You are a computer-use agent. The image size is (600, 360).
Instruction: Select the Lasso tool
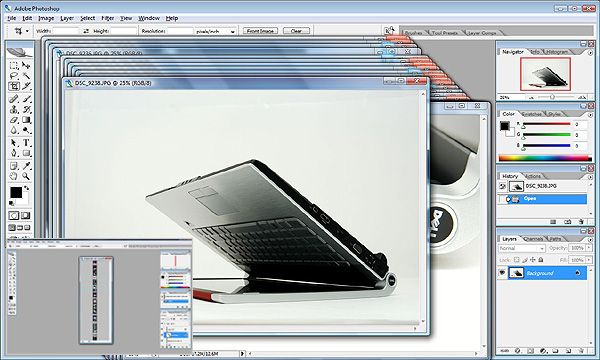[14, 76]
